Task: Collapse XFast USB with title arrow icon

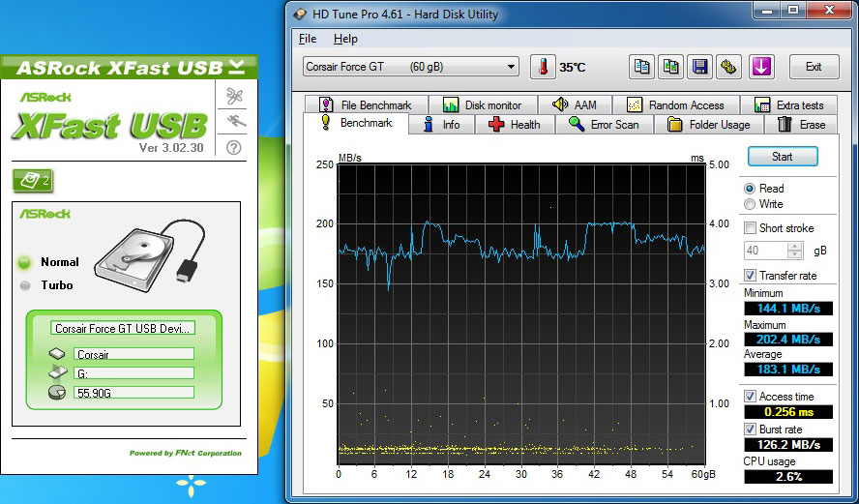Action: tap(237, 67)
